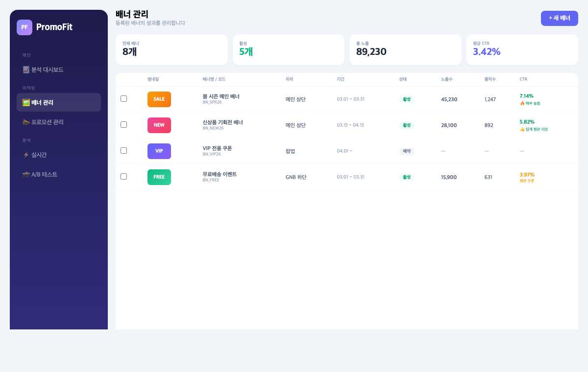Click the 배너명 / 코드 column header

[214, 79]
